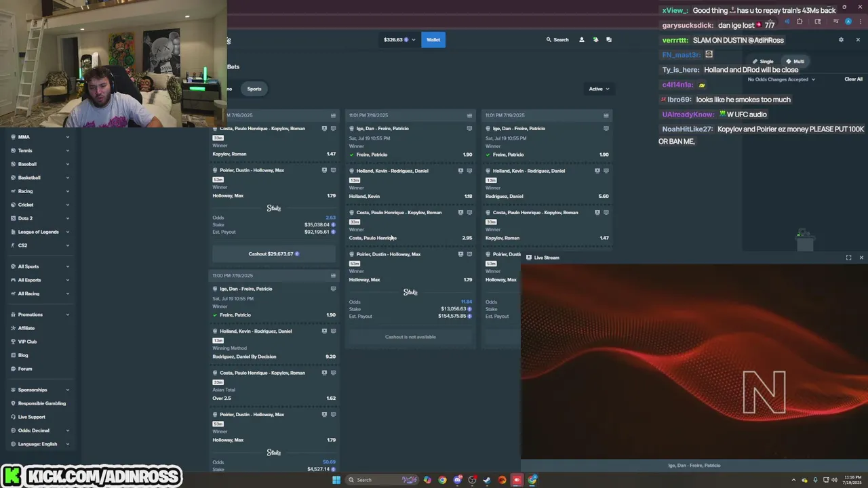Open Responsible Gambling link
The height and width of the screenshot is (488, 868).
(x=41, y=403)
